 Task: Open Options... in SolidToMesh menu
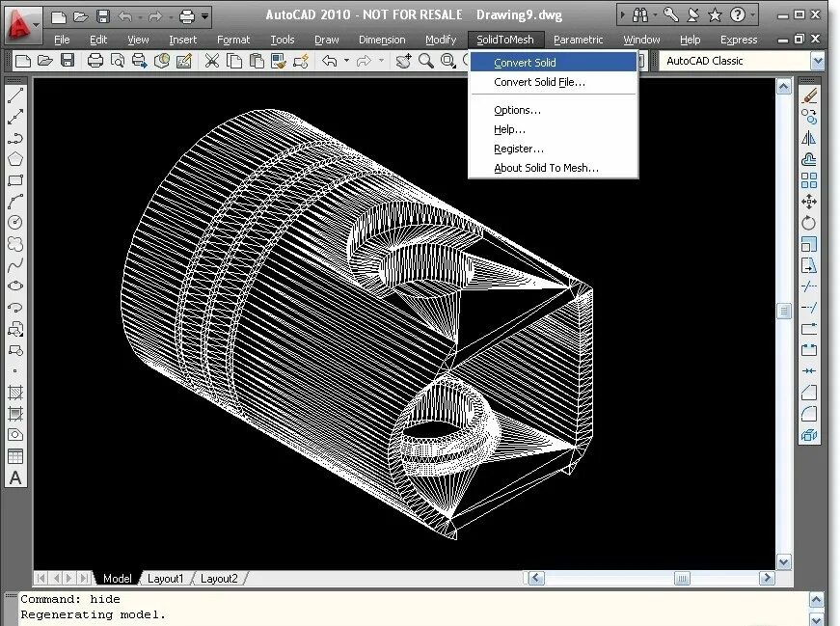554,110
